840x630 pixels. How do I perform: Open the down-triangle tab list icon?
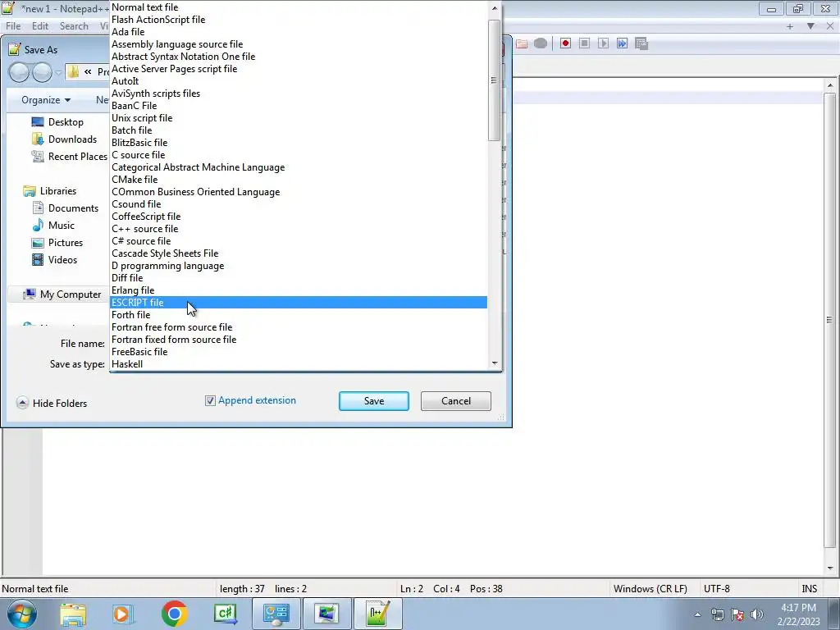pyautogui.click(x=810, y=26)
